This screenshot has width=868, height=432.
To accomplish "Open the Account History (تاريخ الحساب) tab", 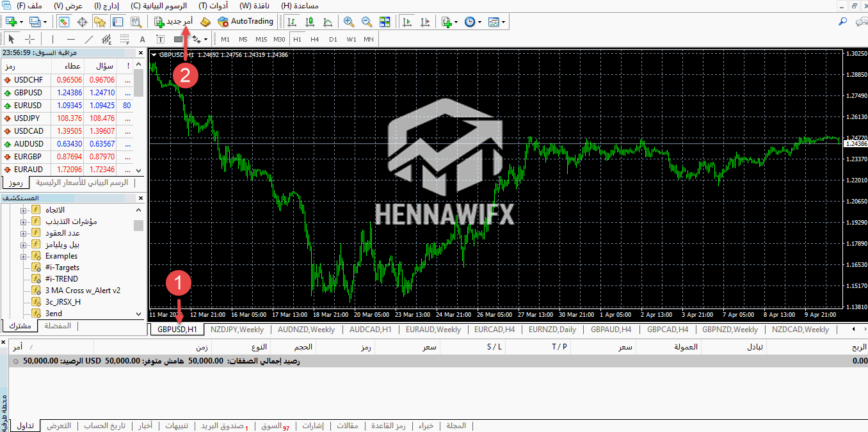I will point(105,426).
